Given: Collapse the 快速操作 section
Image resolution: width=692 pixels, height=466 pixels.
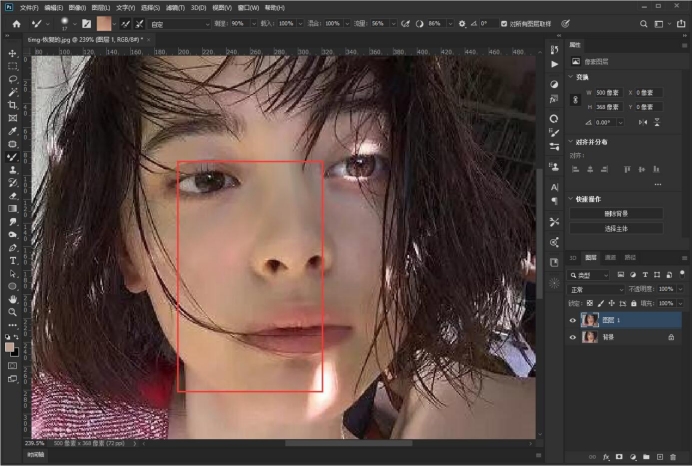Looking at the screenshot, I should [571, 199].
